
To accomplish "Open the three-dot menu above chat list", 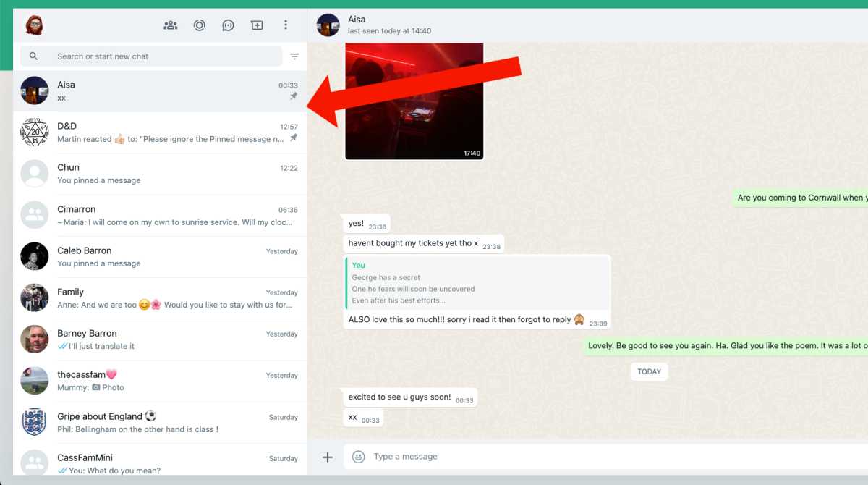I will 286,25.
